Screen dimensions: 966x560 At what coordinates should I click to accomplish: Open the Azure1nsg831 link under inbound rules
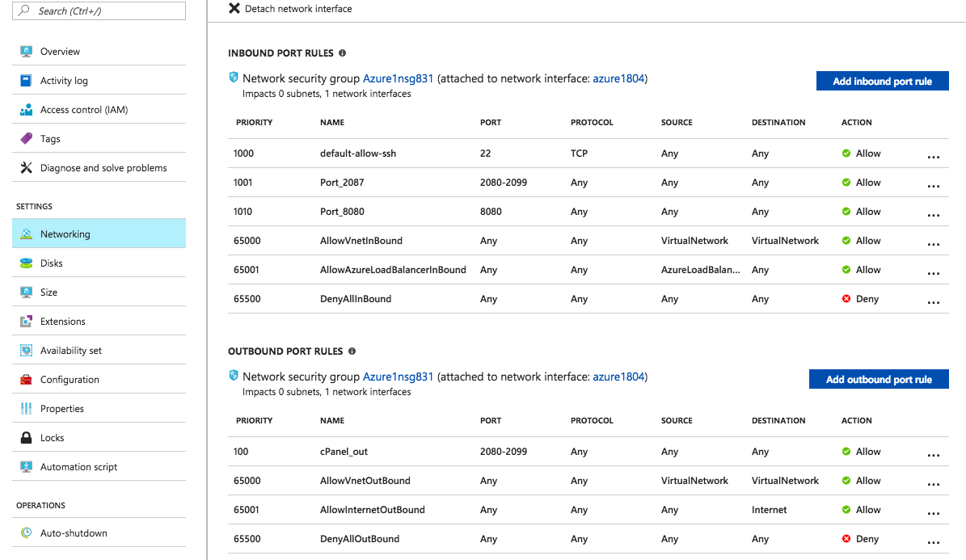(x=398, y=79)
